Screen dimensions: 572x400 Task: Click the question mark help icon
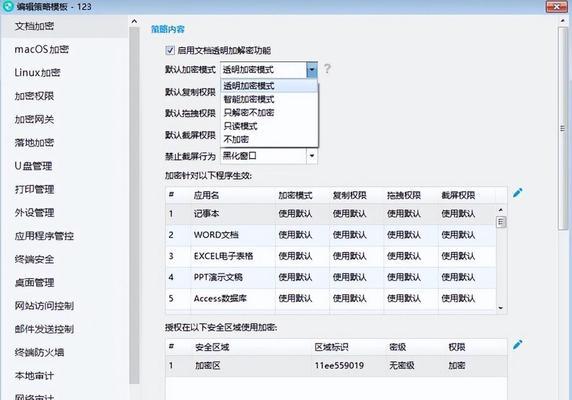[327, 69]
